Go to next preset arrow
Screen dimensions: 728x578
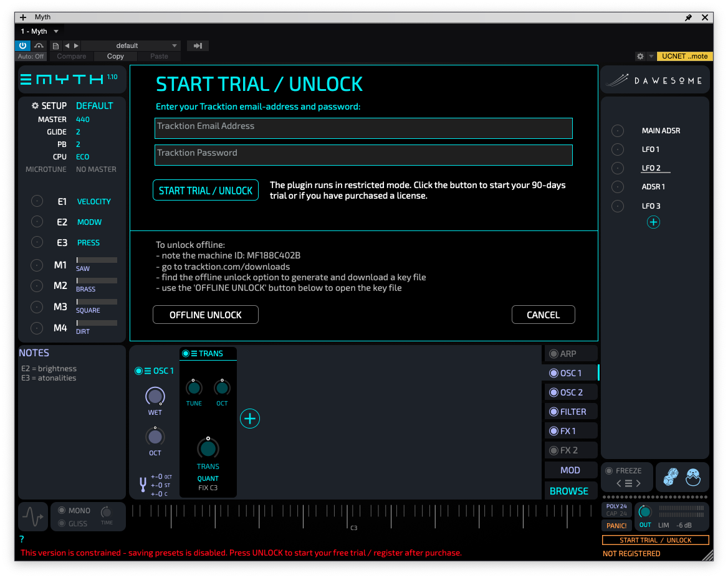coord(77,45)
